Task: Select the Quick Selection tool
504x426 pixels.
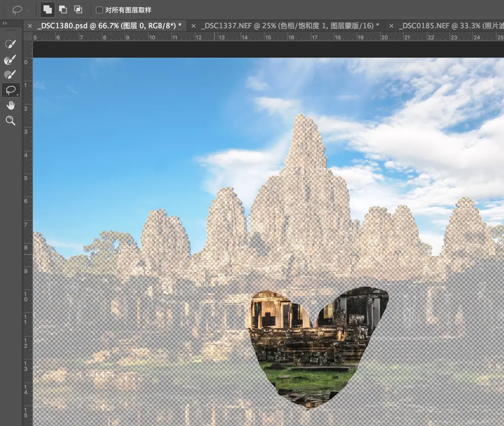Action: point(10,44)
